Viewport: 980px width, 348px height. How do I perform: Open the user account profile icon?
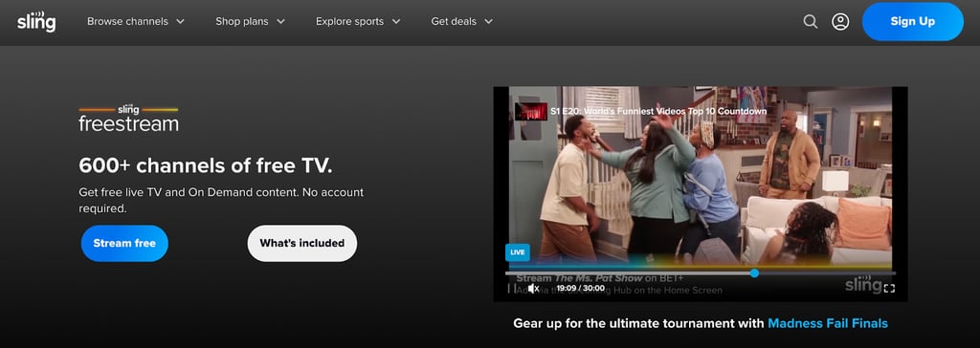point(840,22)
